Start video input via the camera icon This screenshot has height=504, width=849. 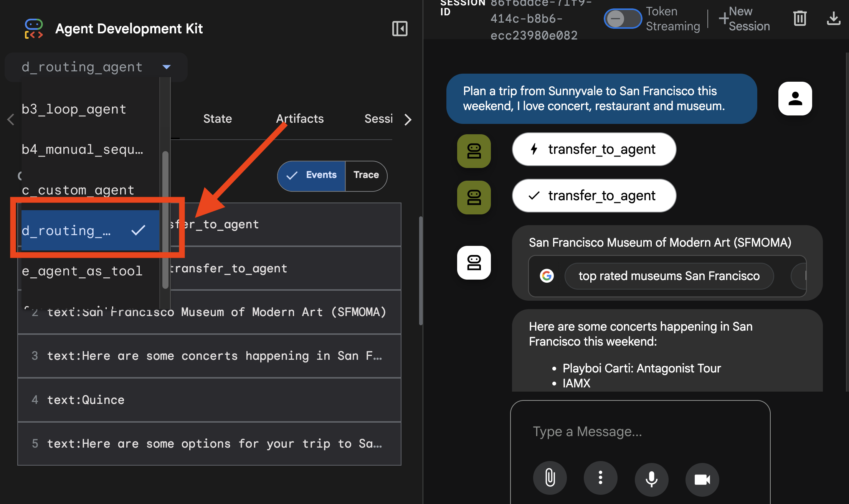pos(702,479)
